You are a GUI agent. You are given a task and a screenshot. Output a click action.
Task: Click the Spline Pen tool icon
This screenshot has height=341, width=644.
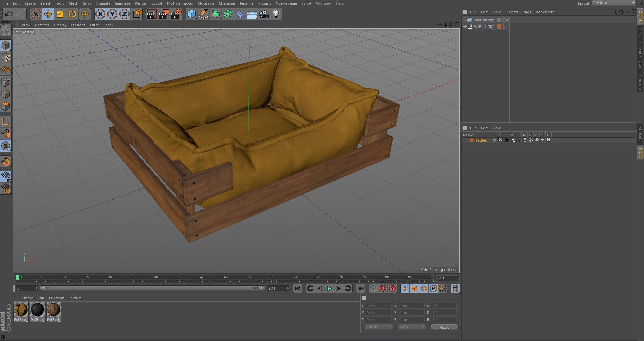point(203,14)
